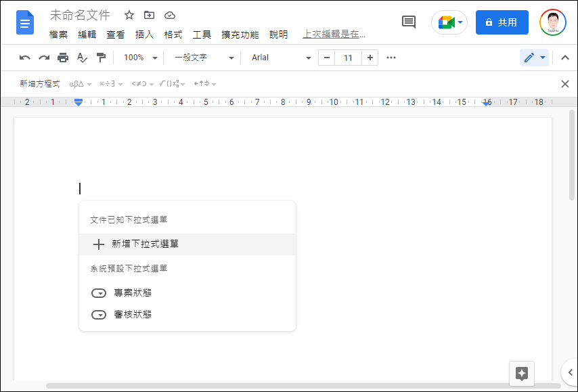Viewport: 578px width, 392px height.
Task: Open the 編輯 menu
Action: pyautogui.click(x=87, y=35)
